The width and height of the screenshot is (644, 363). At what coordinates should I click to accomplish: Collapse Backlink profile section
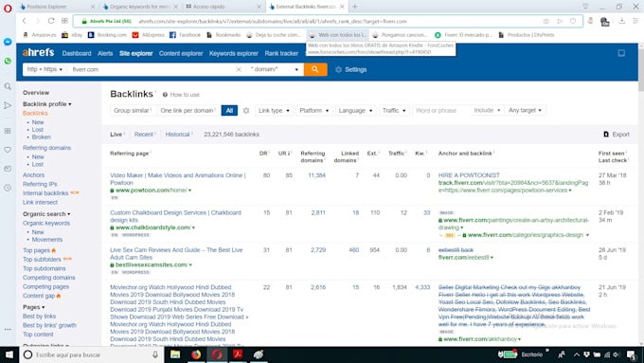46,104
